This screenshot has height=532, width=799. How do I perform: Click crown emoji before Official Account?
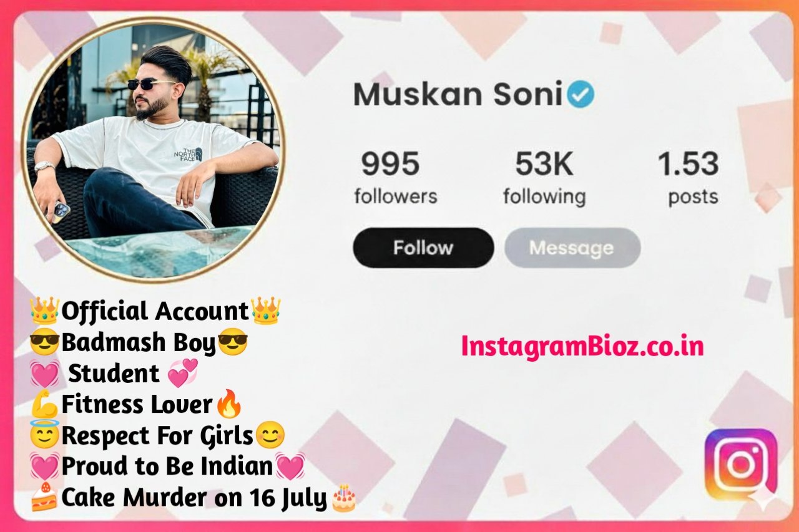coord(45,310)
